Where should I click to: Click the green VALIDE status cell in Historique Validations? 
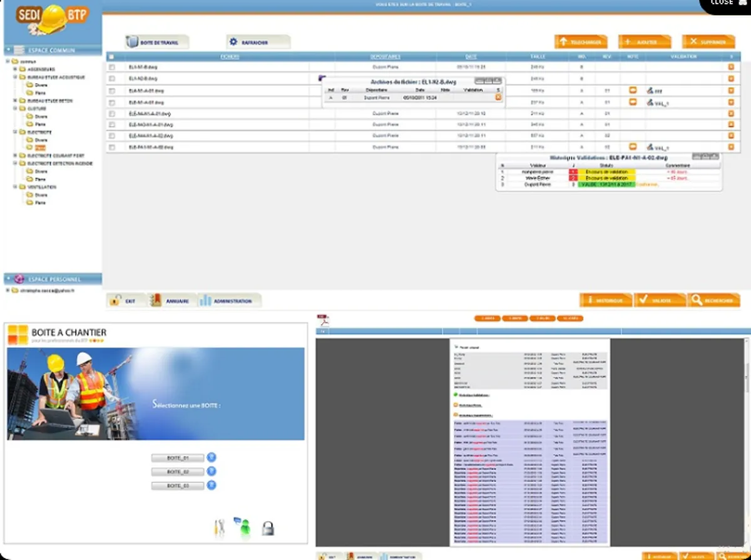606,185
